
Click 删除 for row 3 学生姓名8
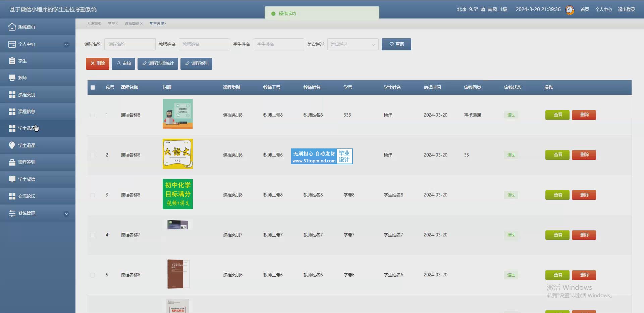tap(584, 195)
